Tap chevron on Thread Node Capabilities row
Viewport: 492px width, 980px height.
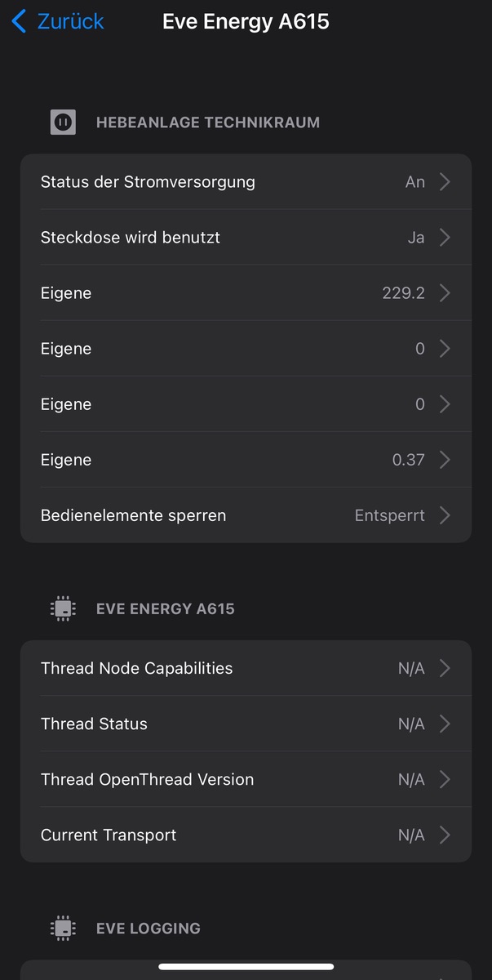tap(445, 668)
